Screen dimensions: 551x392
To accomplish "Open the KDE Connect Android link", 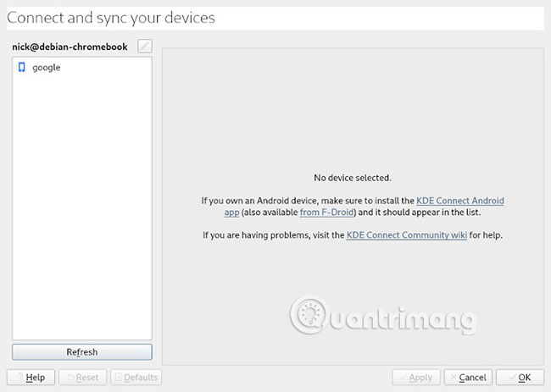I will [x=460, y=201].
